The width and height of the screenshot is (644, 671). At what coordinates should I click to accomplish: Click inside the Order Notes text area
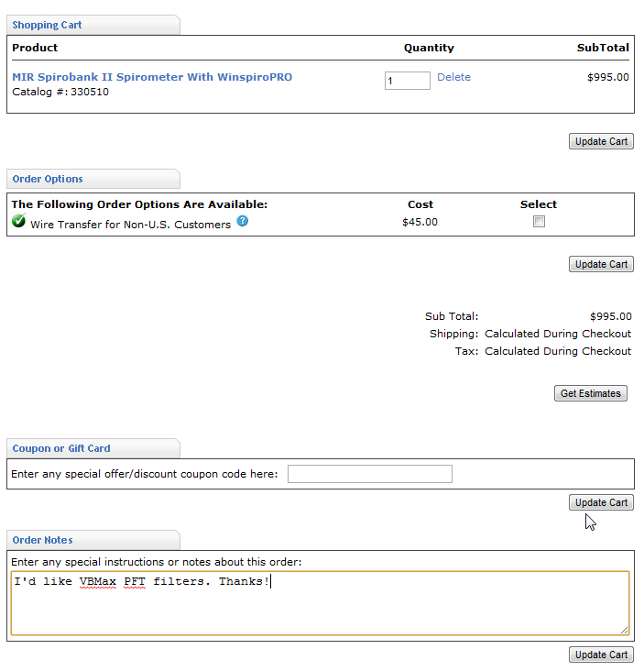pyautogui.click(x=320, y=610)
